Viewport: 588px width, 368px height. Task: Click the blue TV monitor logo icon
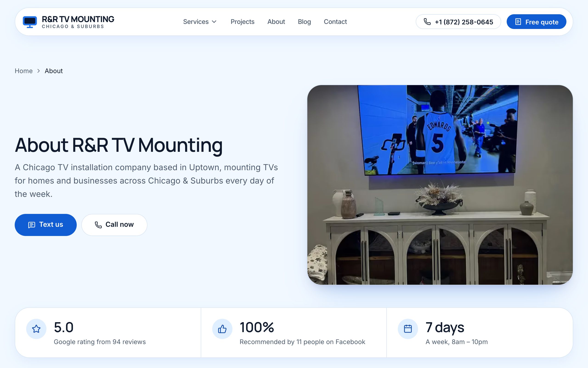click(30, 22)
